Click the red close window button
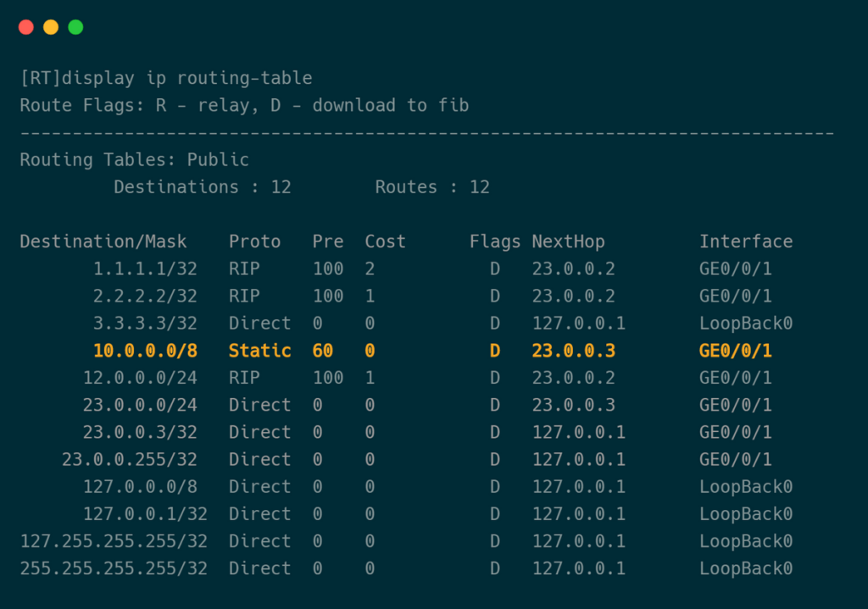The width and height of the screenshot is (868, 609). pyautogui.click(x=26, y=27)
